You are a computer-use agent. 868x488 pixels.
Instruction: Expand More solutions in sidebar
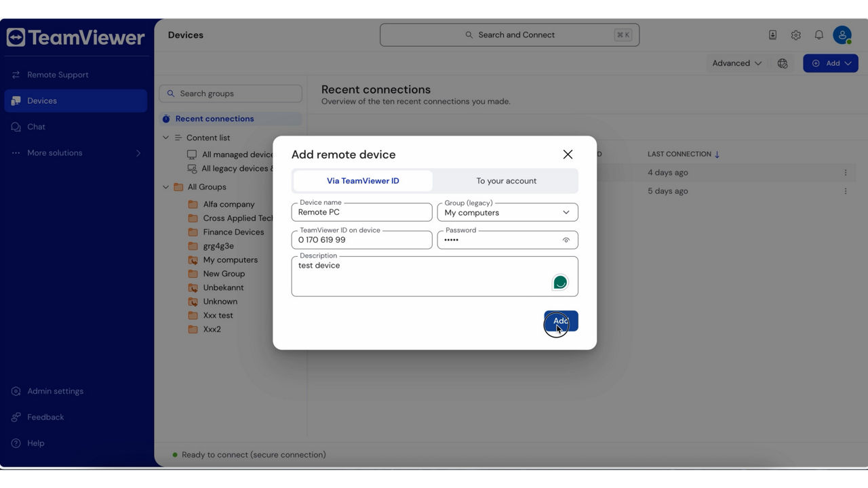[x=76, y=153]
